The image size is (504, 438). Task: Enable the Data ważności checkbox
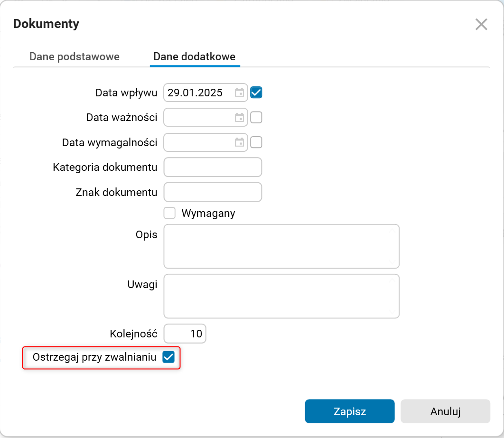[256, 117]
